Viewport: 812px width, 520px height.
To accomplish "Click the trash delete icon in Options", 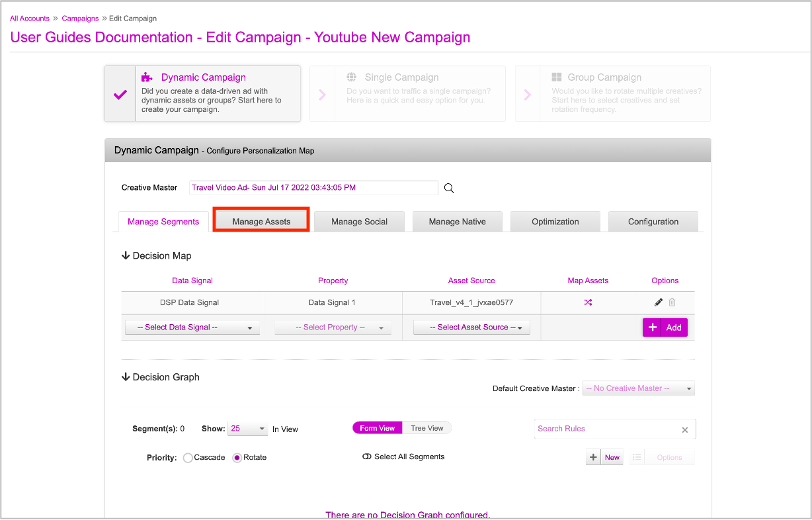I will 672,302.
